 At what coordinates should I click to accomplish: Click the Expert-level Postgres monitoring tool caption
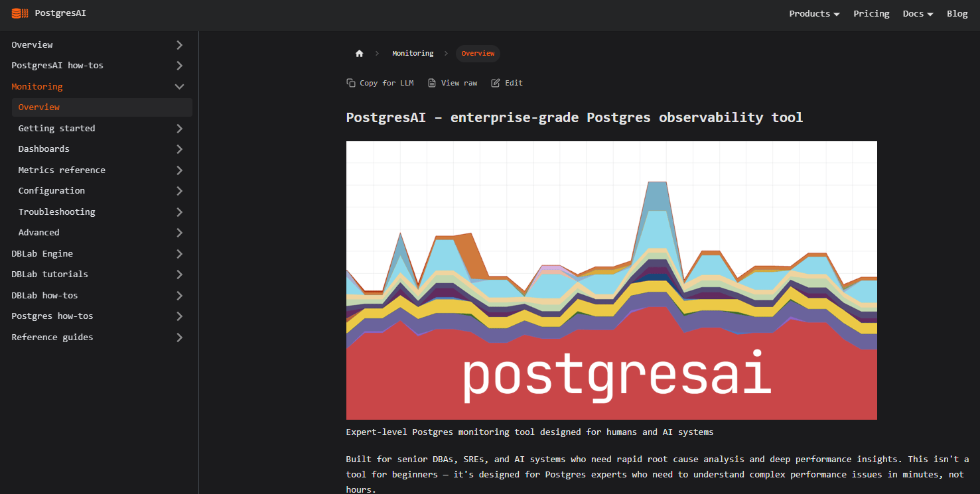tap(529, 432)
